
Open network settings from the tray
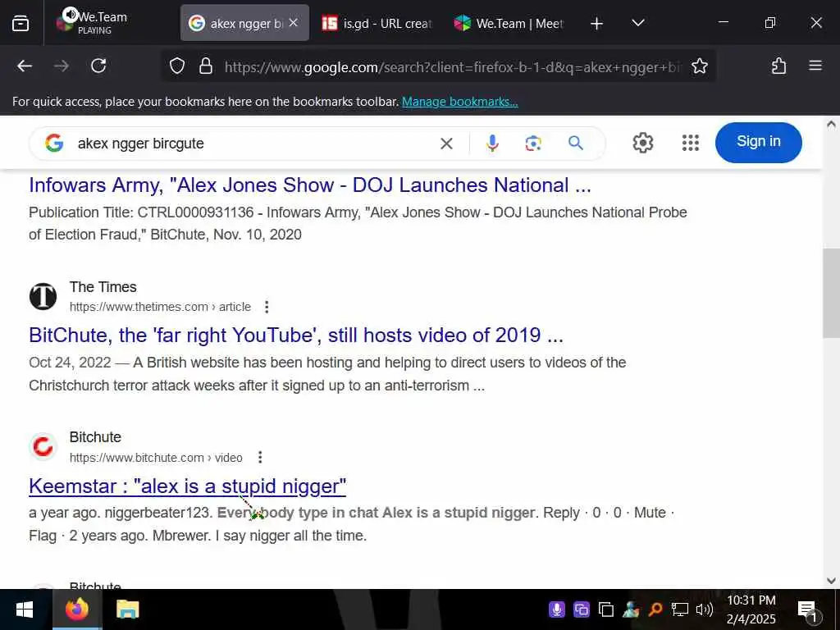(x=680, y=609)
